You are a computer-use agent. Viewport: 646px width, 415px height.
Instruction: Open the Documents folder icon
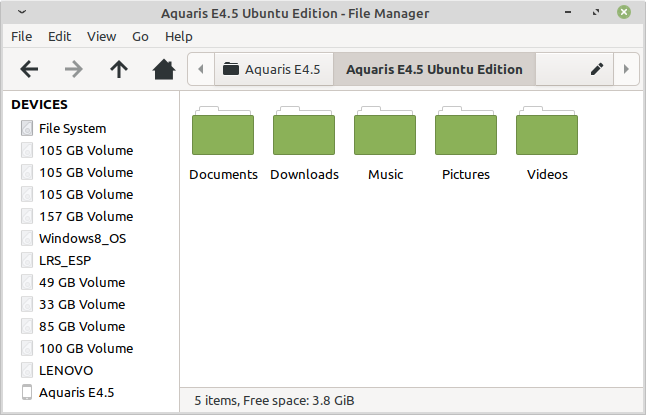(223, 134)
